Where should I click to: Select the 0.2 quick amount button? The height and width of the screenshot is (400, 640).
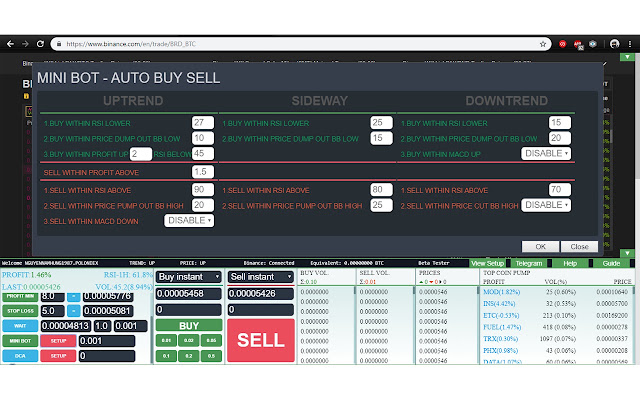pos(189,356)
